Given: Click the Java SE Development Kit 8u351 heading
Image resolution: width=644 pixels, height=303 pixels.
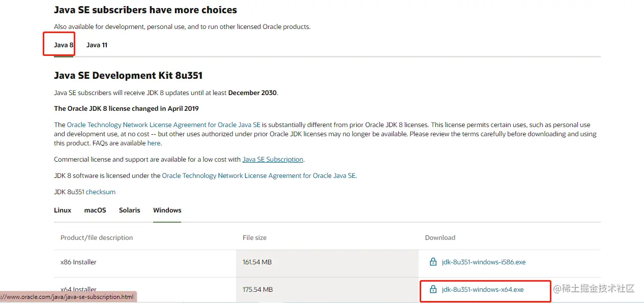Looking at the screenshot, I should coord(128,76).
